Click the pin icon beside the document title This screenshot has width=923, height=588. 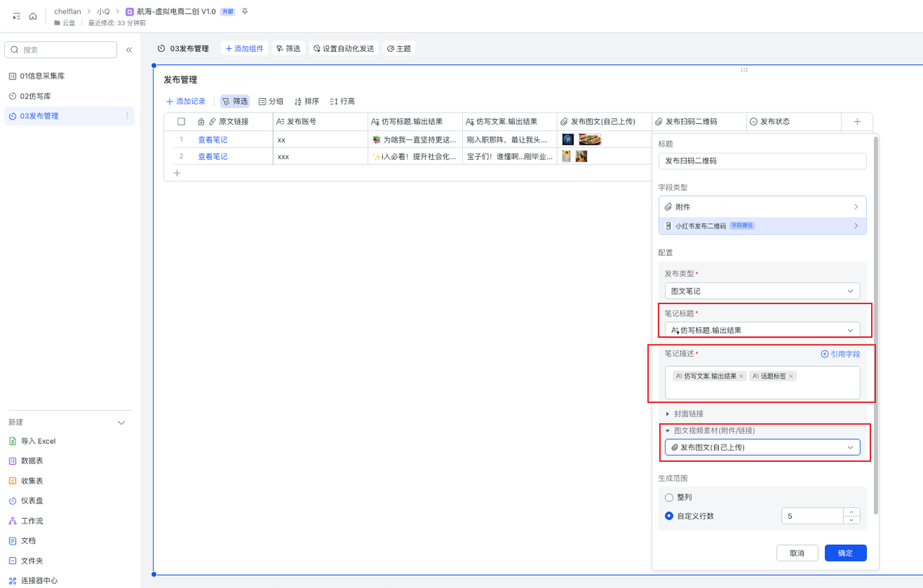pyautogui.click(x=245, y=12)
